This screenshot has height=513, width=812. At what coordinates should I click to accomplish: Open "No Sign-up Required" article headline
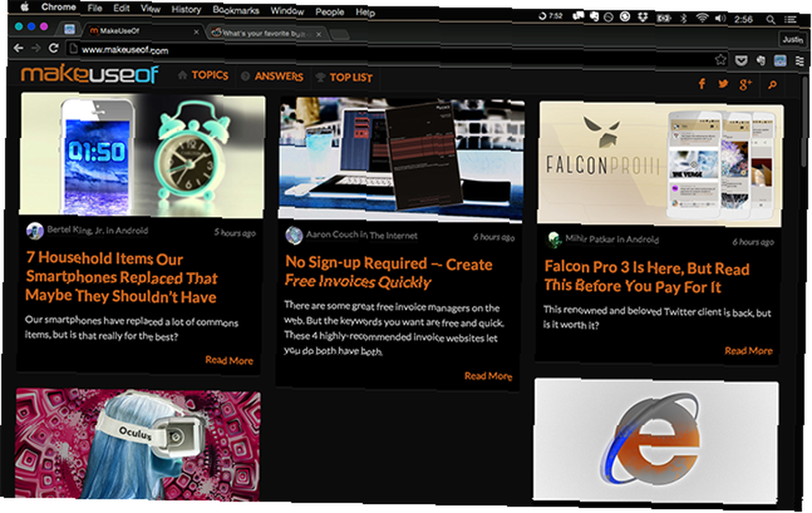click(x=388, y=272)
